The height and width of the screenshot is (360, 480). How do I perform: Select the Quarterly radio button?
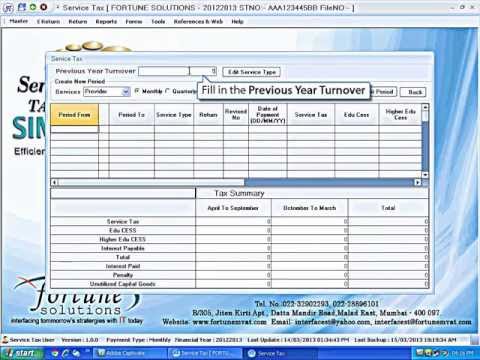coord(168,91)
